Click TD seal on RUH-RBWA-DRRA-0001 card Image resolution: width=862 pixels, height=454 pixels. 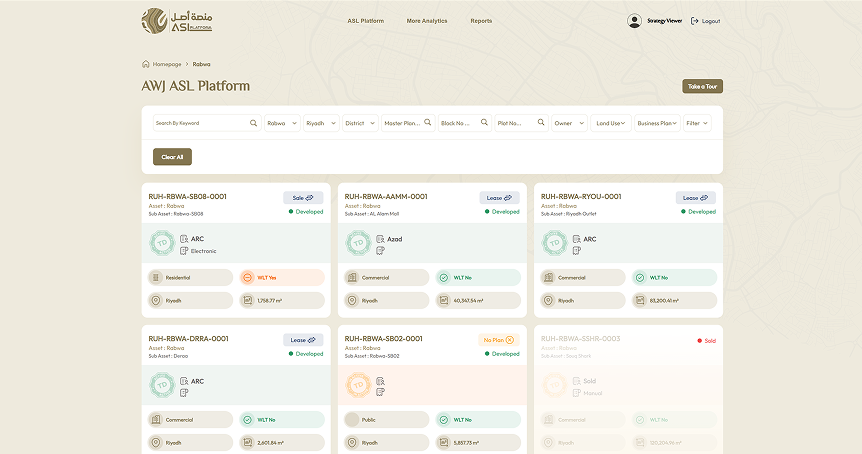[x=162, y=385]
